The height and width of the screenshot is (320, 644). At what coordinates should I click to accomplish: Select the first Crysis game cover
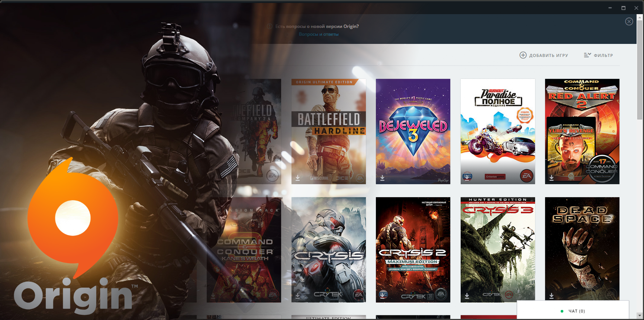[x=329, y=250]
